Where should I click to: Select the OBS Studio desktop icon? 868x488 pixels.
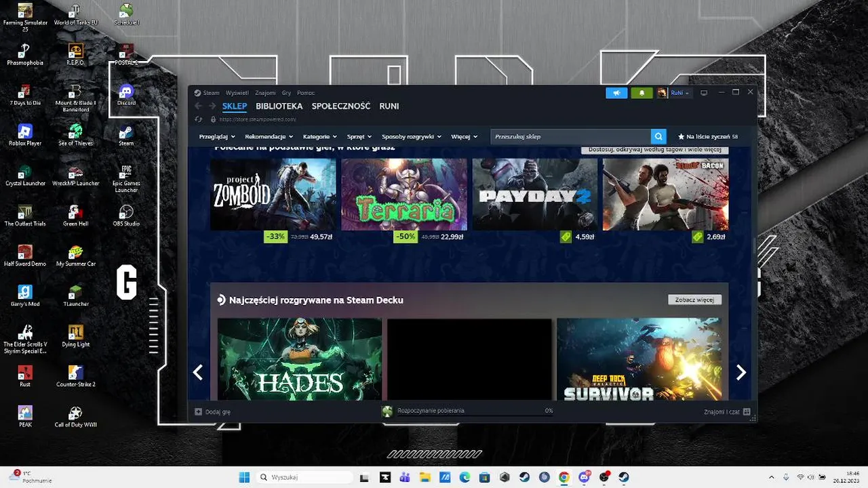[126, 215]
